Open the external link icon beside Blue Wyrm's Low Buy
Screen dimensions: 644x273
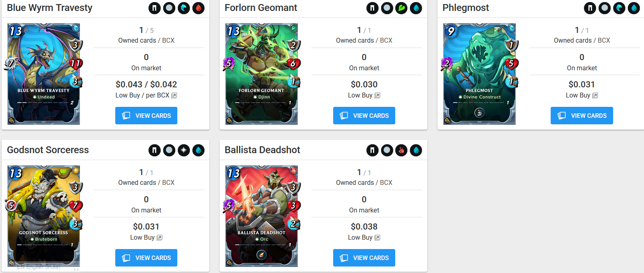(x=174, y=95)
